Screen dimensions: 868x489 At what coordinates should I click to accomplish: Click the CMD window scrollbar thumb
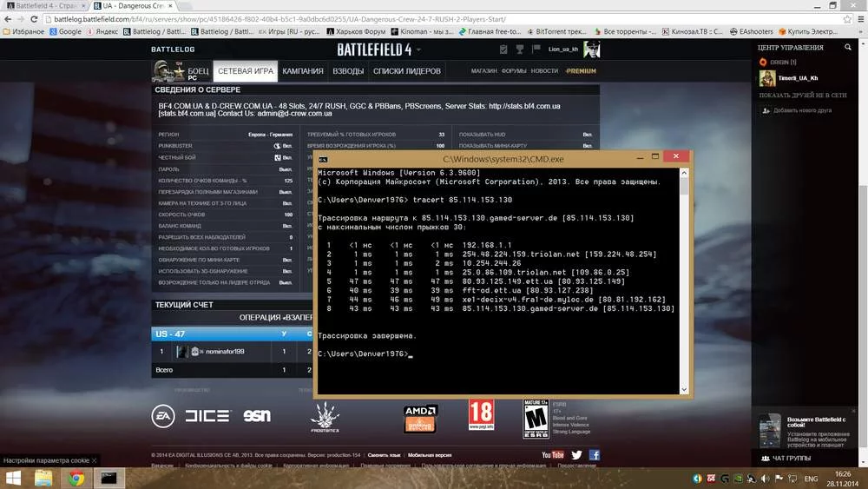pos(684,186)
